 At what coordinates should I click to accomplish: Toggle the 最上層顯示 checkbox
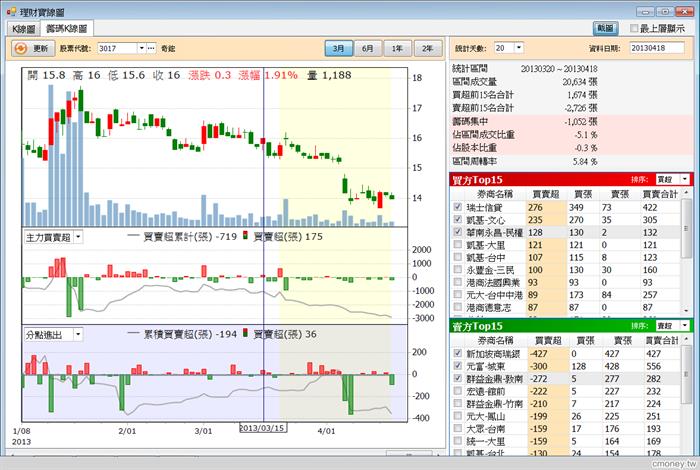pos(633,28)
